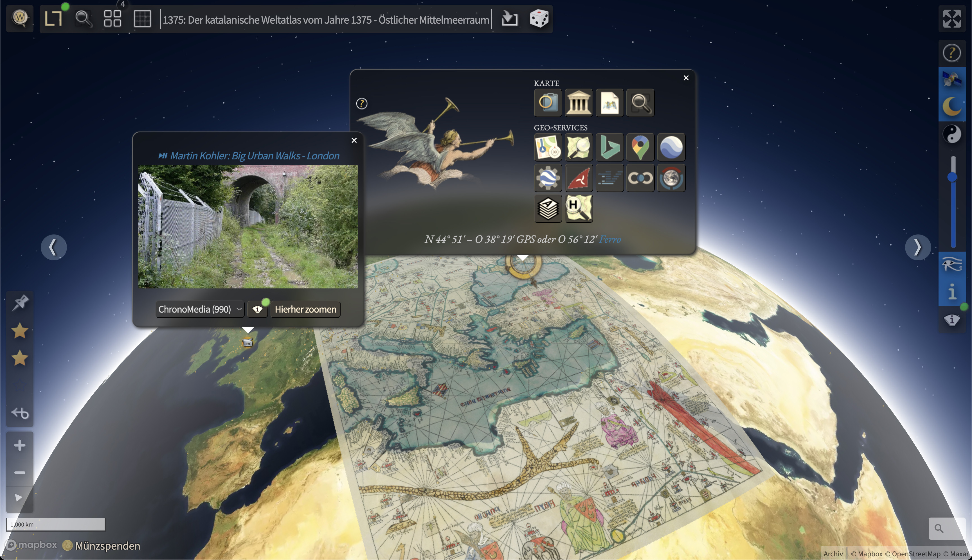
Task: Click the lower gold star favorite
Action: pos(20,358)
